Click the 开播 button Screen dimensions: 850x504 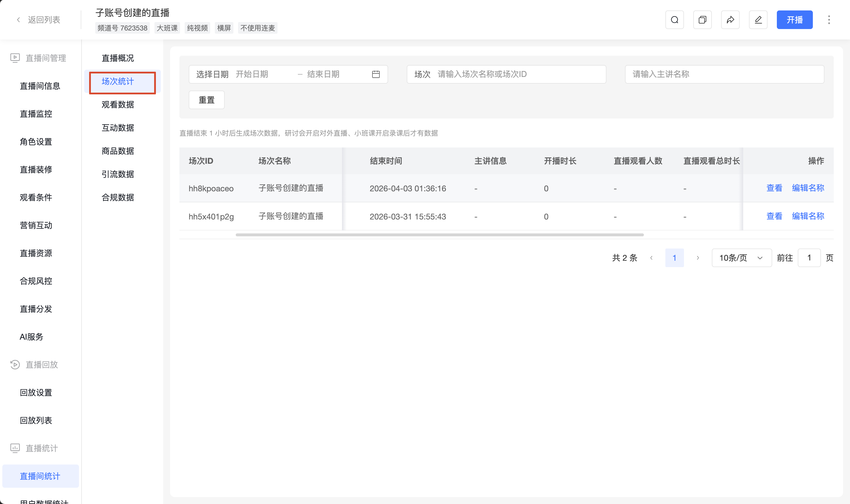click(x=794, y=20)
